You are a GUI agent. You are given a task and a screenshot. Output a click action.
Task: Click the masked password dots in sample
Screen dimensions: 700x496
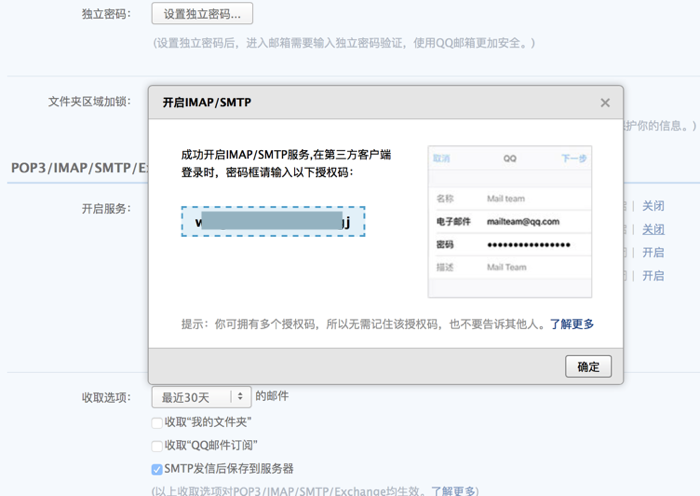pos(529,245)
